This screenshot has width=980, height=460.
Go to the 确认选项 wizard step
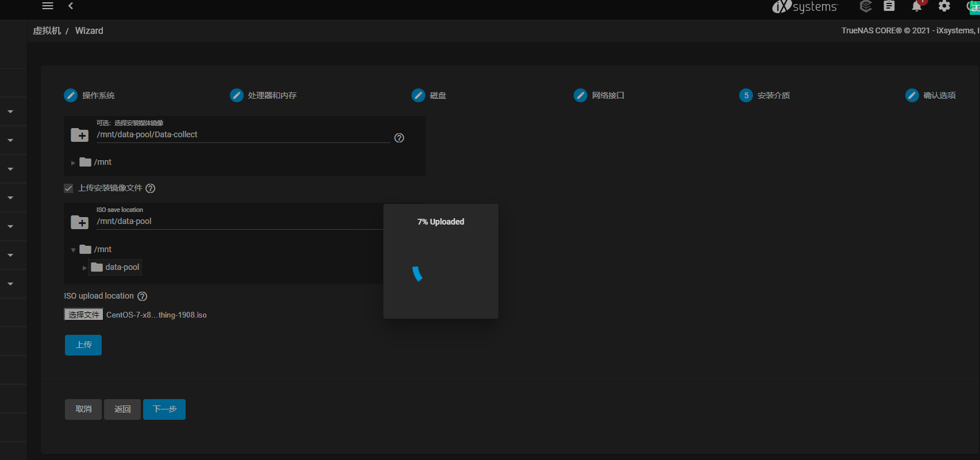[x=931, y=95]
